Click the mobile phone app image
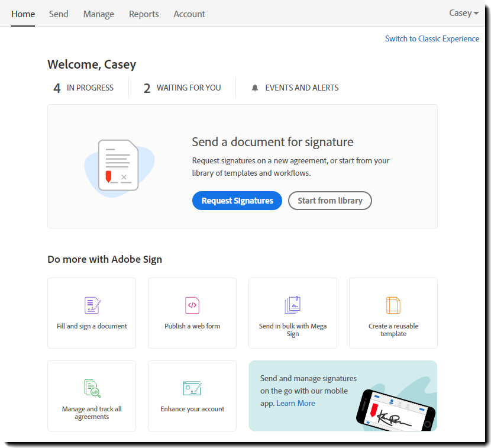The width and height of the screenshot is (491, 448). click(x=396, y=410)
